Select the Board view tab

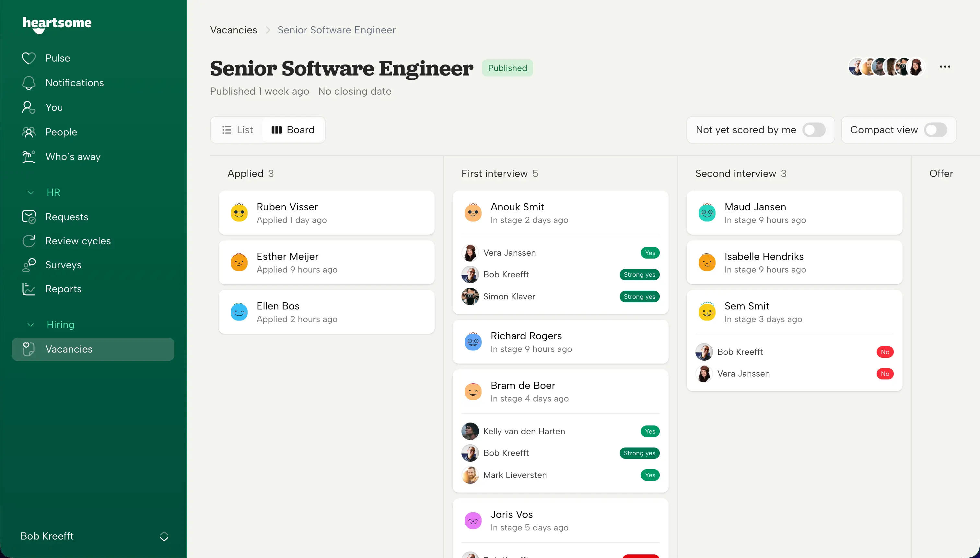(x=293, y=130)
